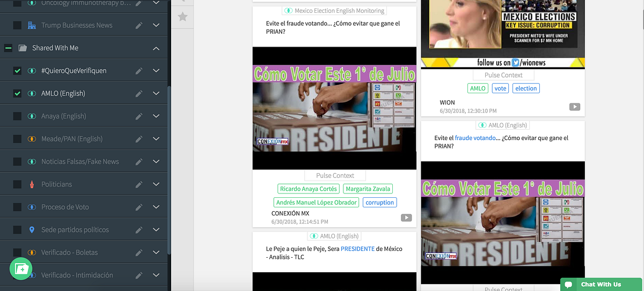The image size is (644, 291).
Task: Click the Margarita Zavala tag
Action: pos(368,189)
